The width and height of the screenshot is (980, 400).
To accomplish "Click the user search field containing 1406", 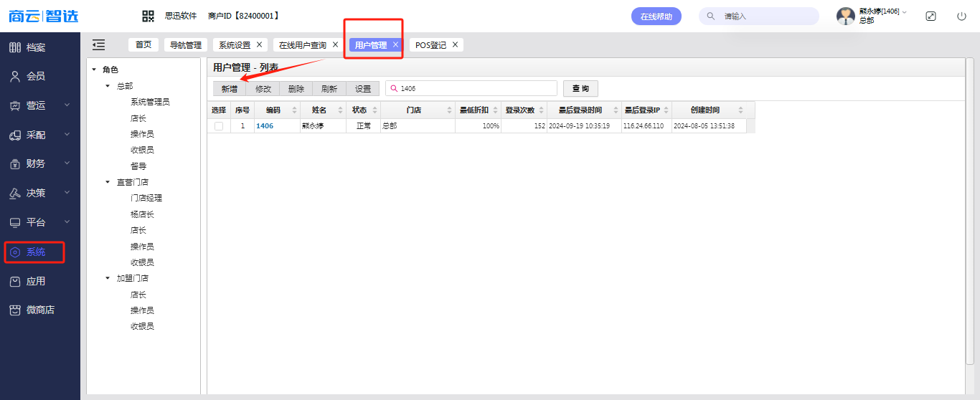I will coord(471,88).
